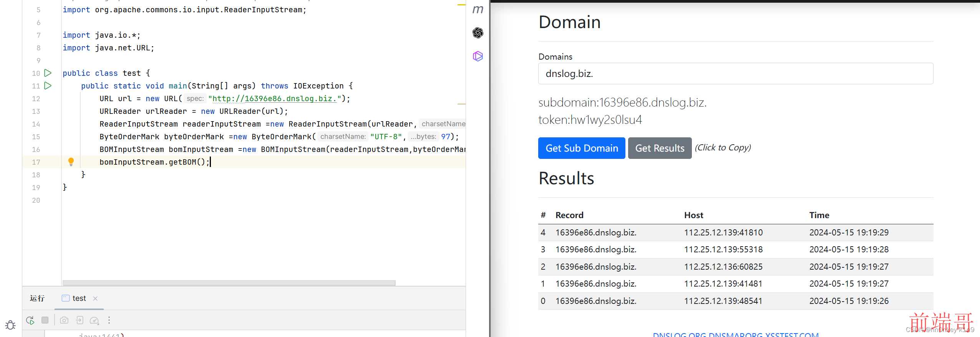Click the 运行 Run panel label
The height and width of the screenshot is (337, 980).
click(x=37, y=298)
